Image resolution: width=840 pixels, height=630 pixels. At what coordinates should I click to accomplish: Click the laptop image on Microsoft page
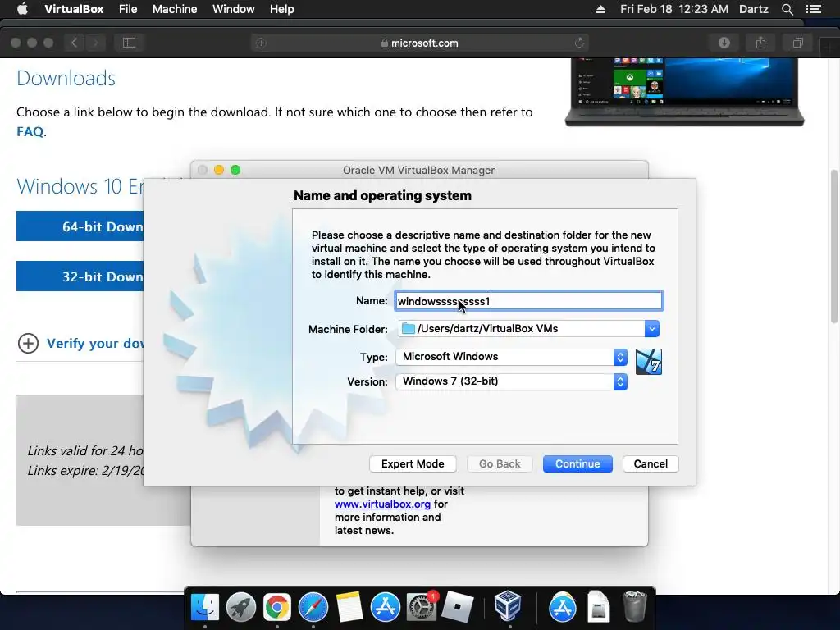point(684,92)
